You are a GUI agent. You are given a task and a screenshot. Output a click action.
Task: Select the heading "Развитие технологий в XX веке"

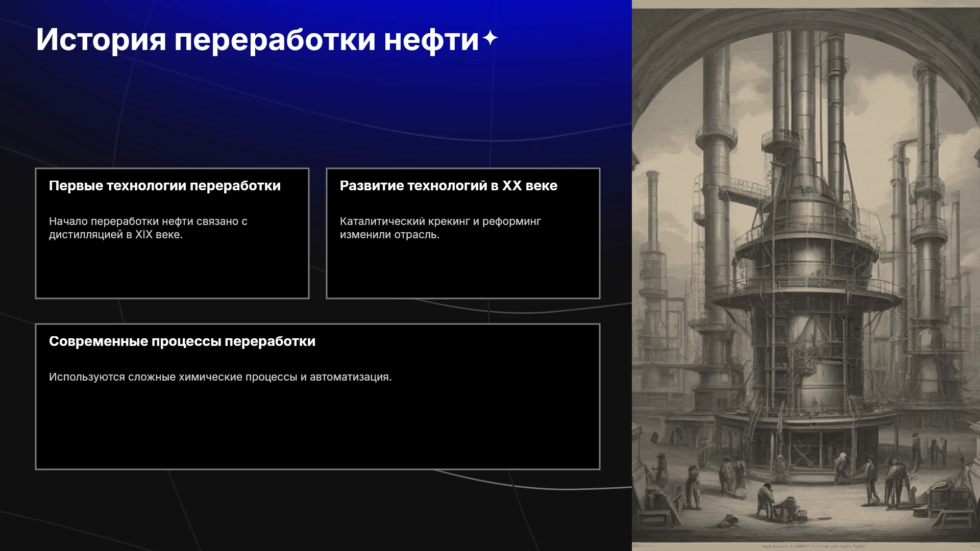pyautogui.click(x=449, y=186)
